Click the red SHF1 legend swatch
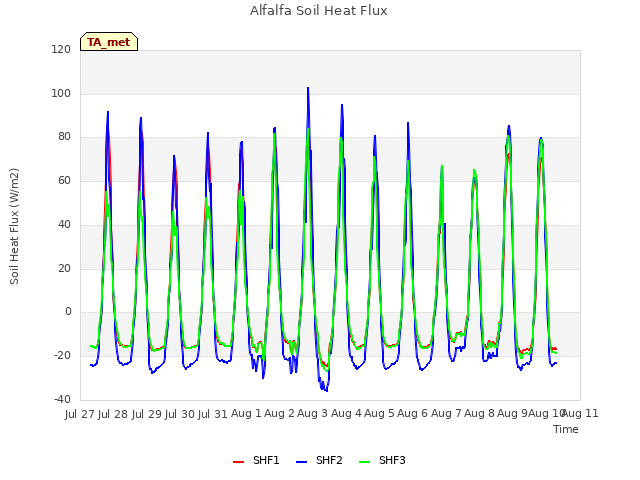 pyautogui.click(x=238, y=462)
